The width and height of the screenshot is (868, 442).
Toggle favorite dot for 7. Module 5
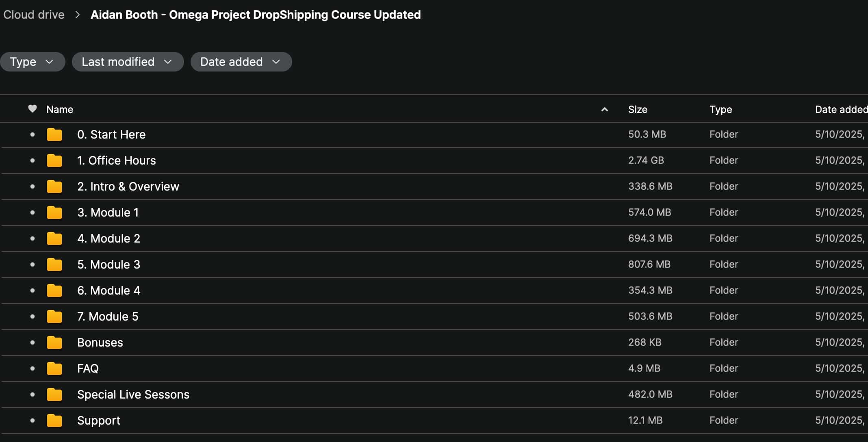(x=33, y=316)
